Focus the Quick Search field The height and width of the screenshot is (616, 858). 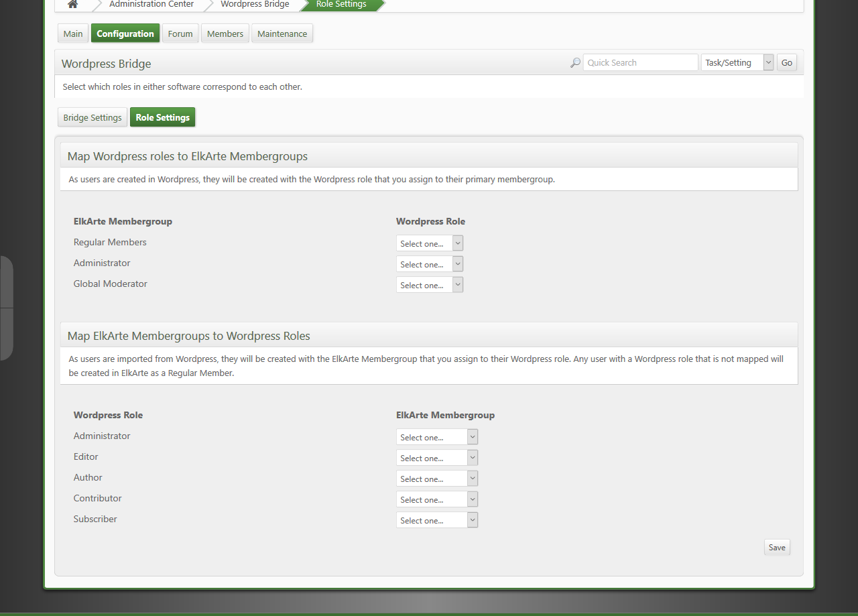[x=641, y=62]
